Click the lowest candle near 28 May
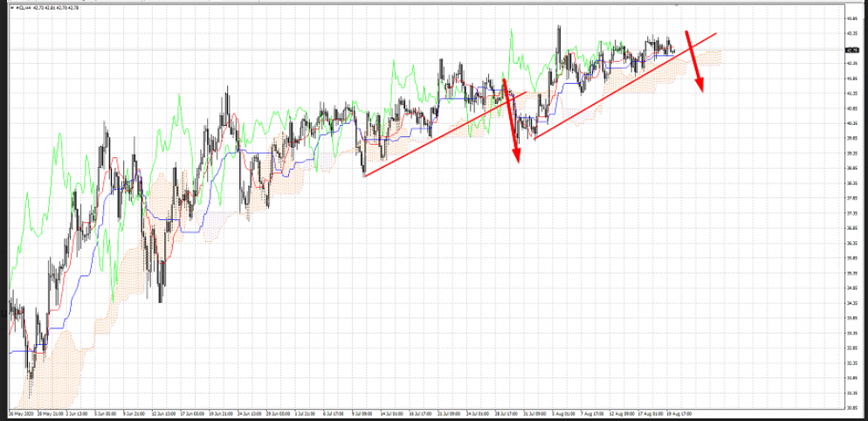Screen dimensions: 868x421 (x=31, y=373)
